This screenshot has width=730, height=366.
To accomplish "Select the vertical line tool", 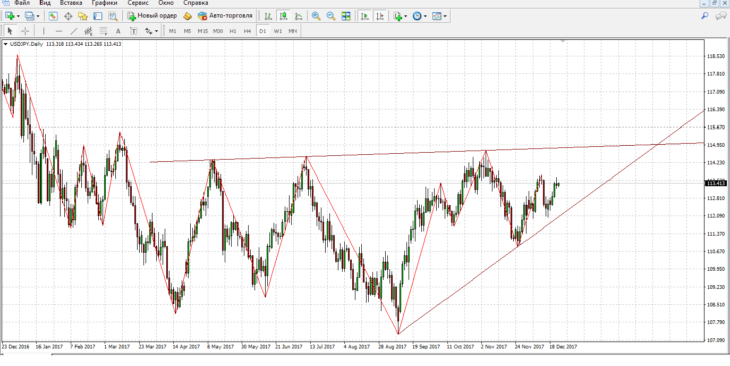I will click(x=44, y=31).
